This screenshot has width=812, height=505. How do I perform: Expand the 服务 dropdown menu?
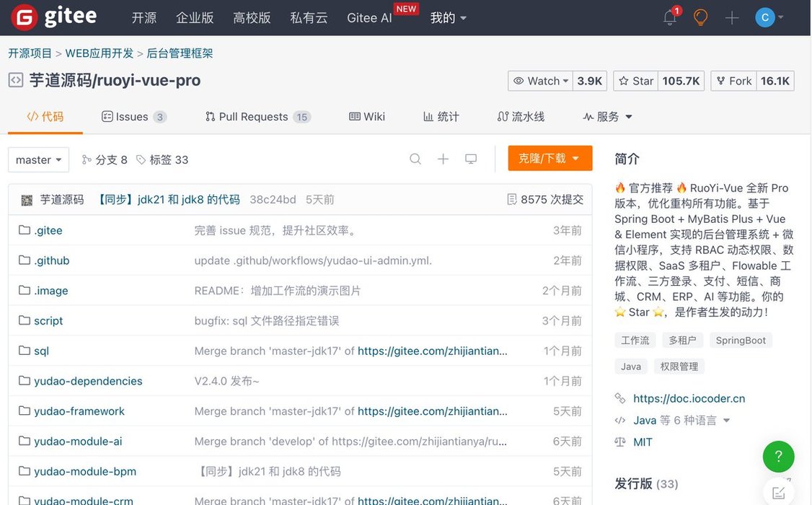(608, 117)
